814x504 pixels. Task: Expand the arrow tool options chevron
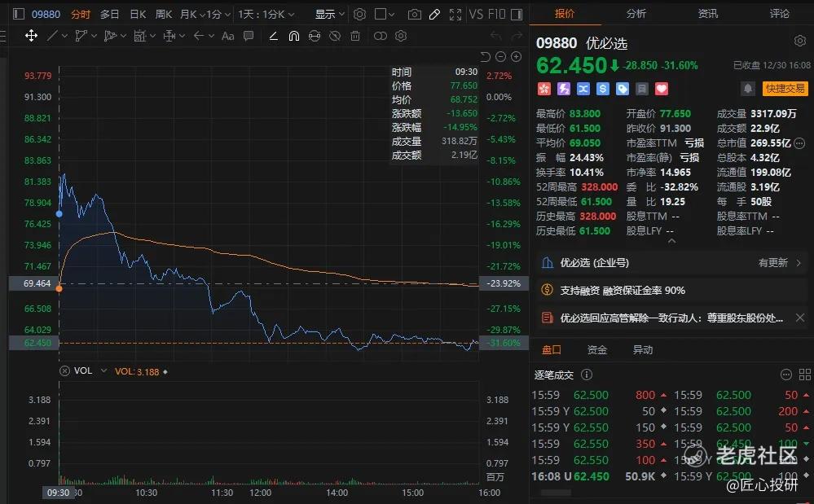click(x=211, y=36)
